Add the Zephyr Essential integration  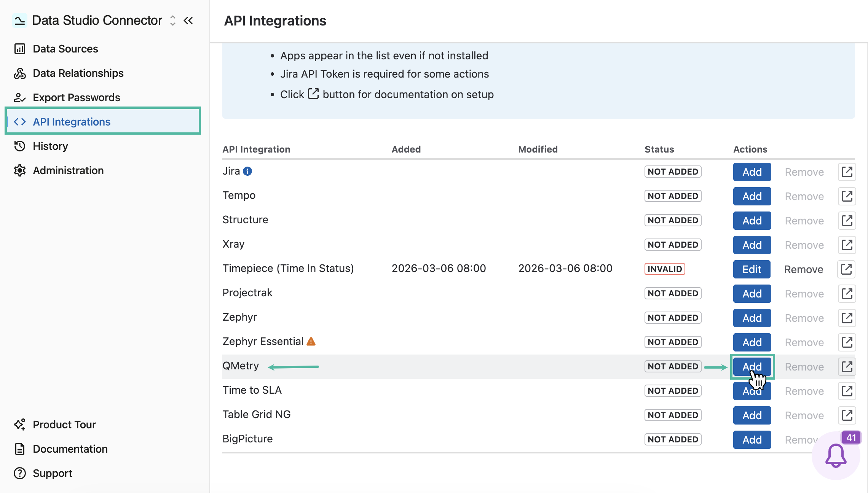click(x=752, y=342)
